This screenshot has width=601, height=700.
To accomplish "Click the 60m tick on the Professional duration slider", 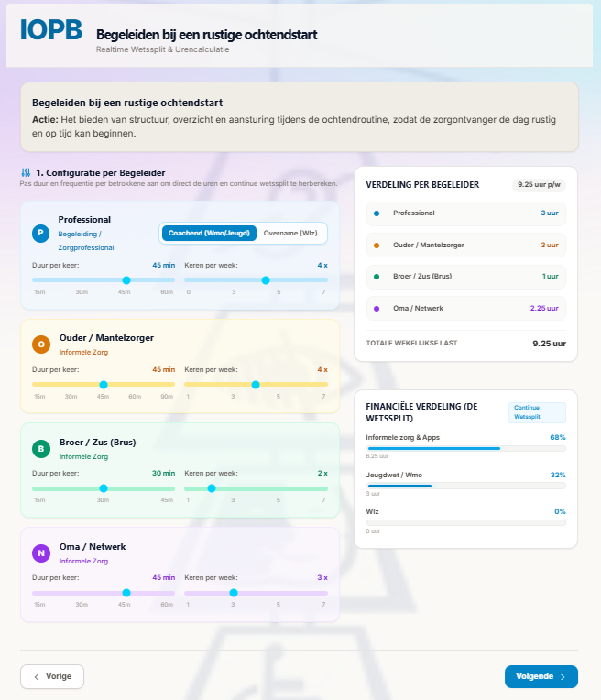I will 167,292.
